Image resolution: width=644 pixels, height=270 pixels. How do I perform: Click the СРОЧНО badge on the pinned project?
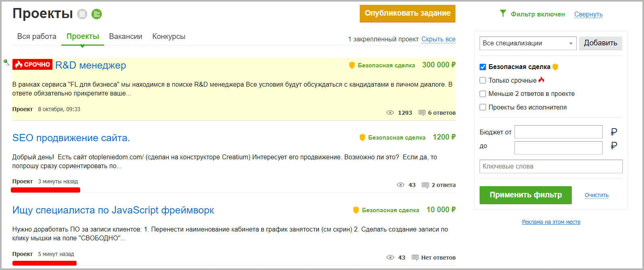pyautogui.click(x=32, y=65)
